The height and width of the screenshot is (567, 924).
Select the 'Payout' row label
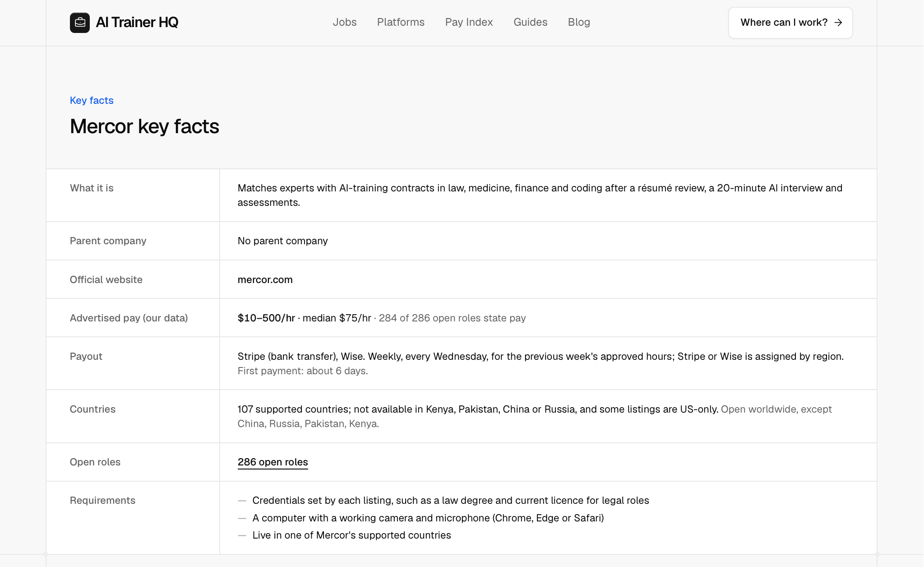pyautogui.click(x=86, y=356)
